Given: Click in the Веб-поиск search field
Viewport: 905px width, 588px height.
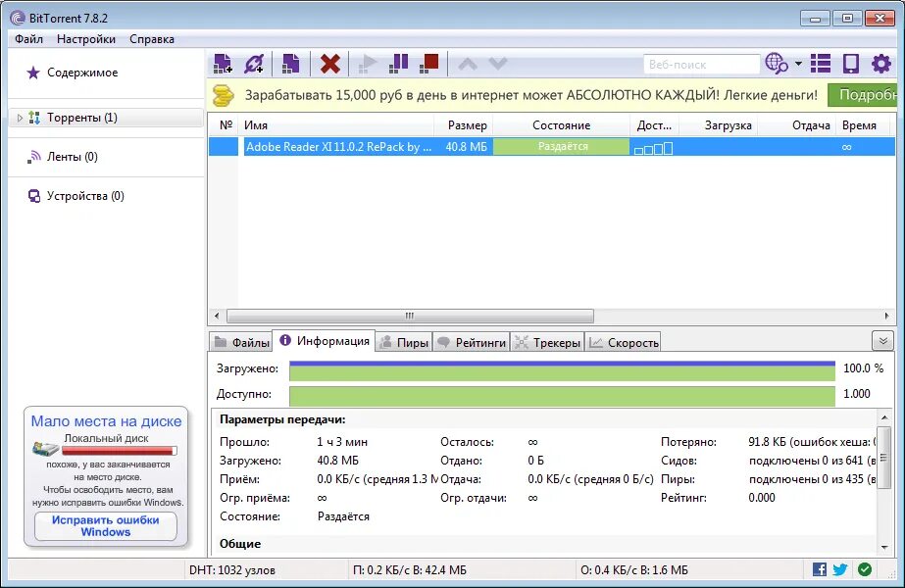Looking at the screenshot, I should click(x=701, y=64).
